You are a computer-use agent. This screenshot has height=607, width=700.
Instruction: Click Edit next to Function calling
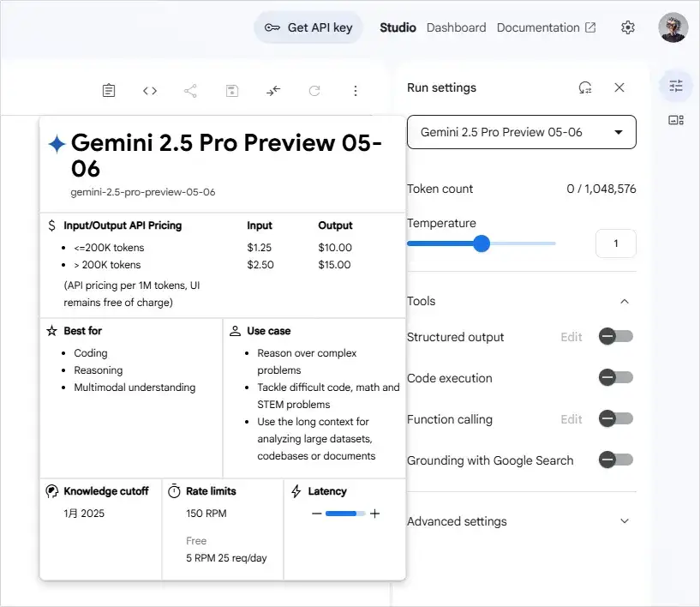pyautogui.click(x=571, y=419)
